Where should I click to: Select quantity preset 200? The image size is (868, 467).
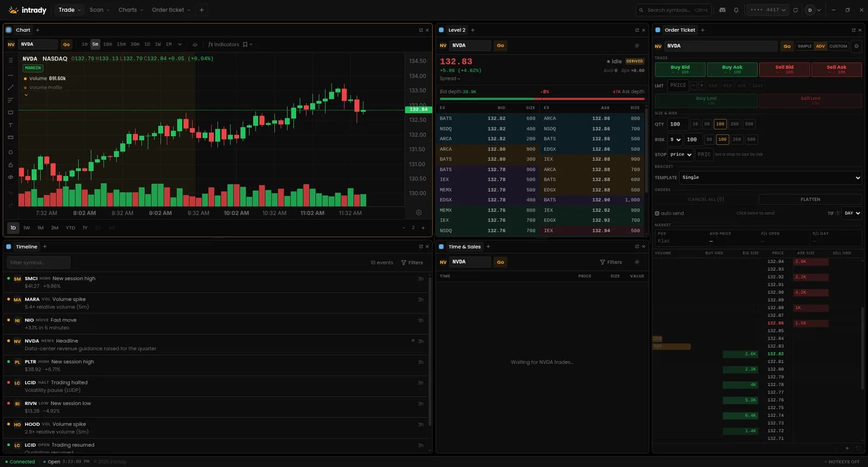coord(735,124)
